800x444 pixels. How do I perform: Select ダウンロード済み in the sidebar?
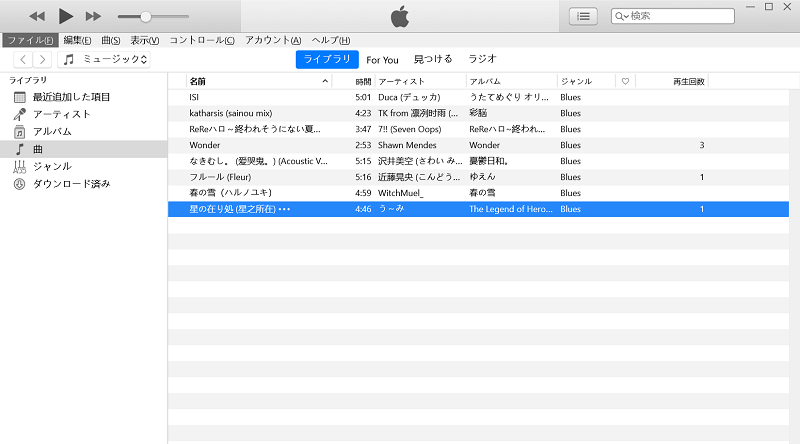pyautogui.click(x=84, y=184)
